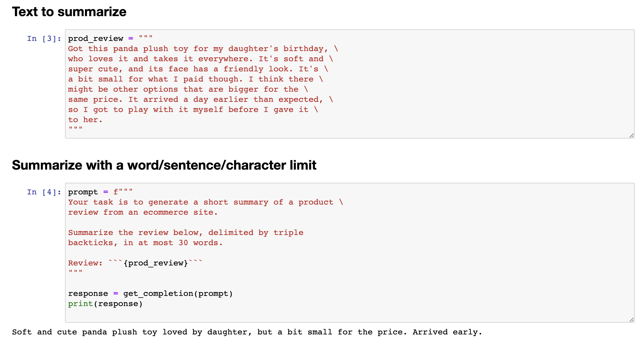Click inside the 'to her.' line of the review

coord(85,120)
